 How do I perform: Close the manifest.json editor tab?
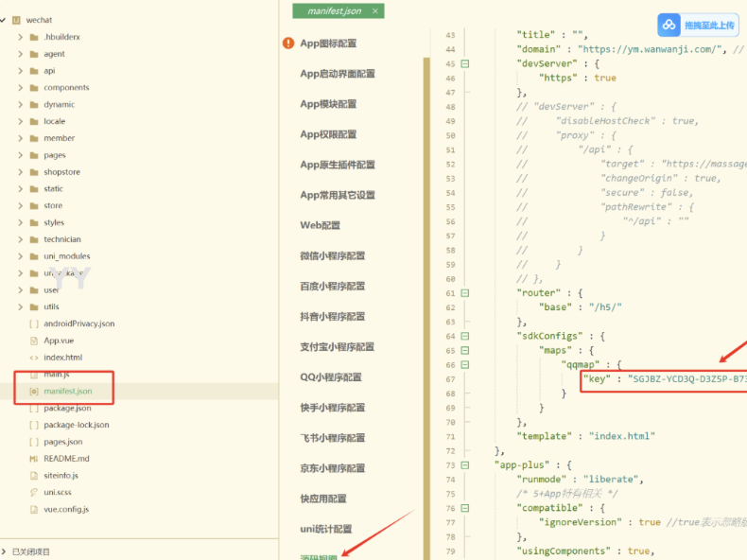376,11
